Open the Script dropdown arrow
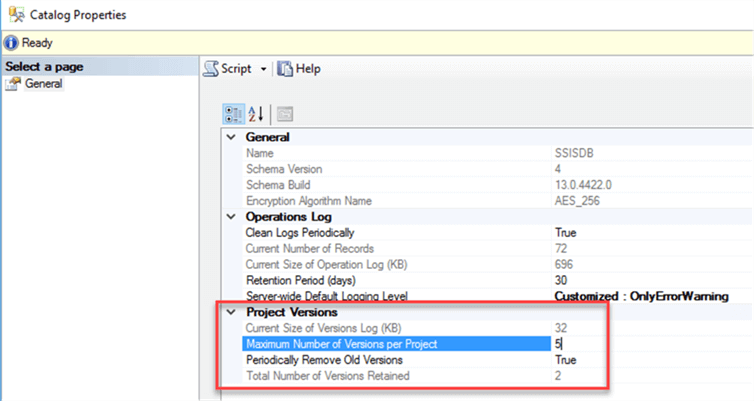Viewport: 754px width, 401px height. click(x=263, y=70)
